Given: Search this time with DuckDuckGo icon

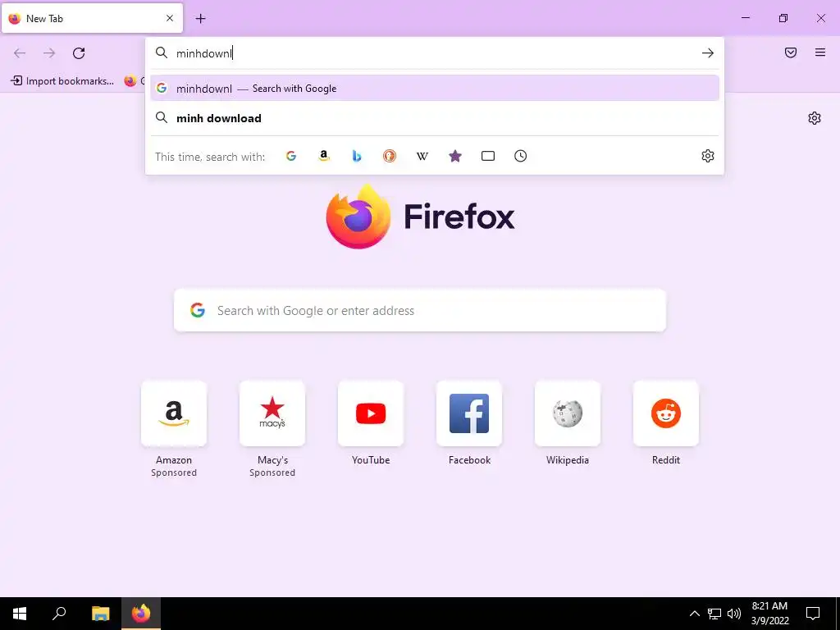Looking at the screenshot, I should (390, 156).
